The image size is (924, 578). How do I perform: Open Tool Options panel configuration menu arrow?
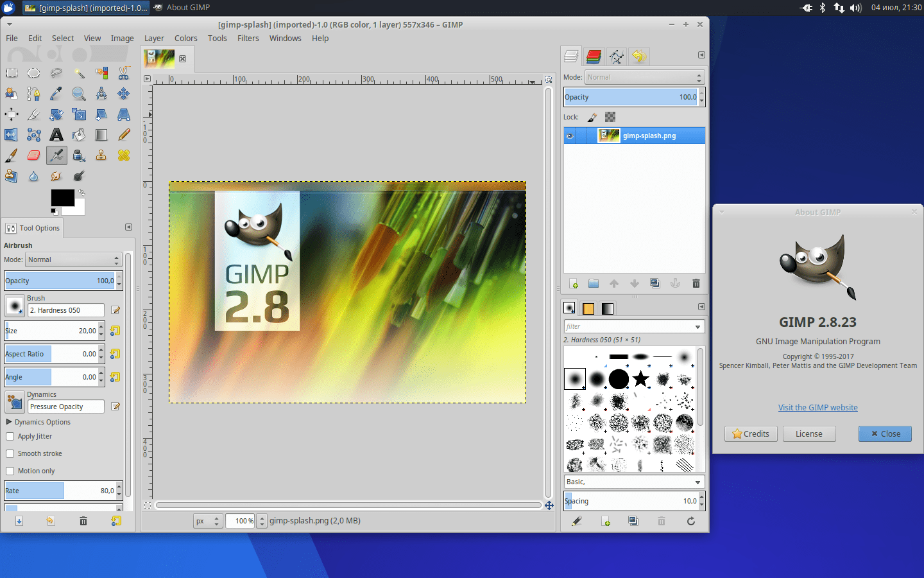click(x=128, y=227)
